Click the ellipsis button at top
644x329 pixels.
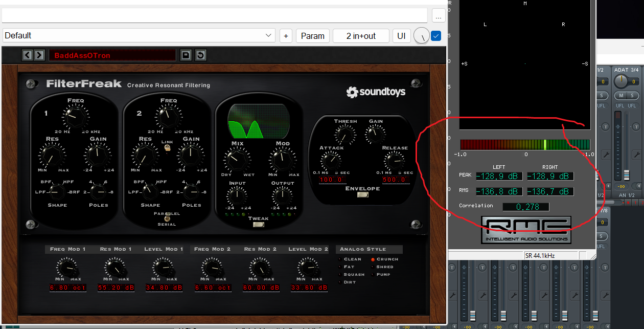point(438,16)
